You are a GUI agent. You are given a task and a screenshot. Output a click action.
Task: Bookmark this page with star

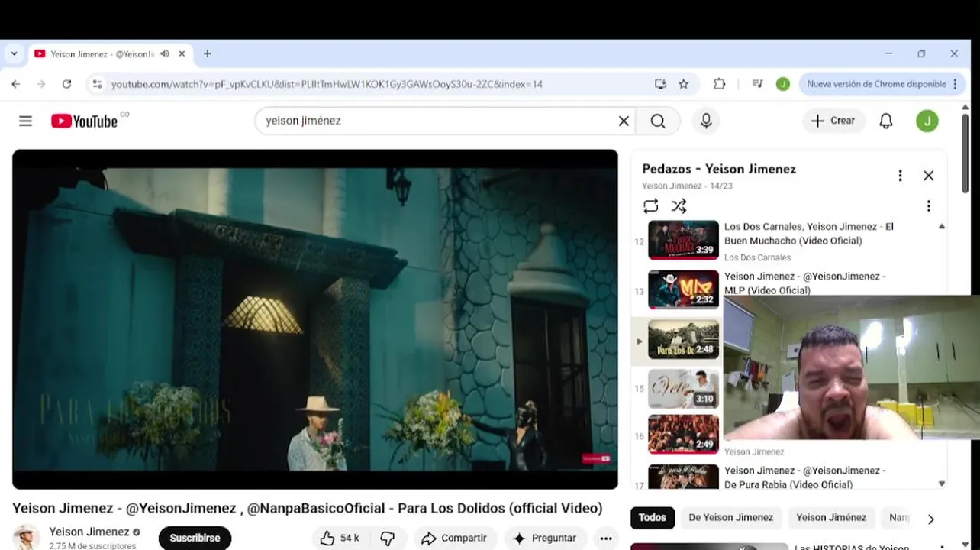point(684,84)
